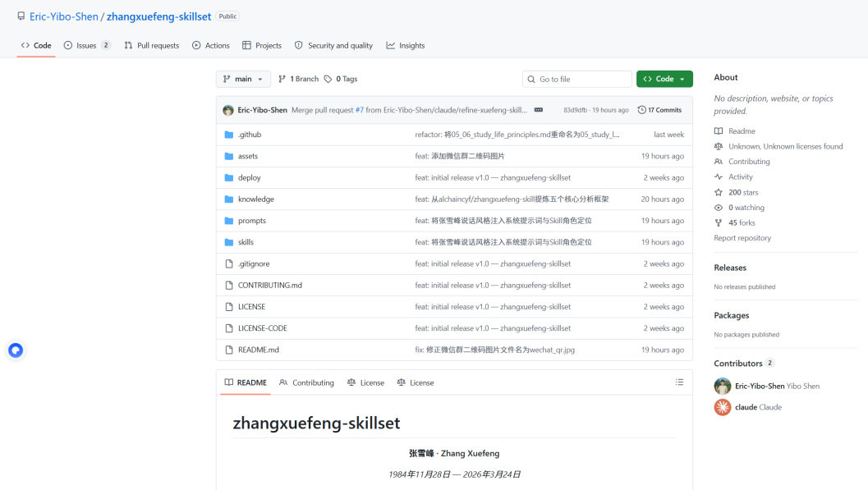This screenshot has width=868, height=490.
Task: Expand the green Code dropdown button
Action: click(664, 80)
